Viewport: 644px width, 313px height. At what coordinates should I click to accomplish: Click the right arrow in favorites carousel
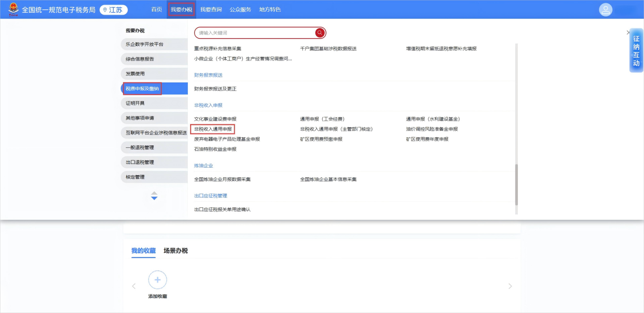(510, 286)
